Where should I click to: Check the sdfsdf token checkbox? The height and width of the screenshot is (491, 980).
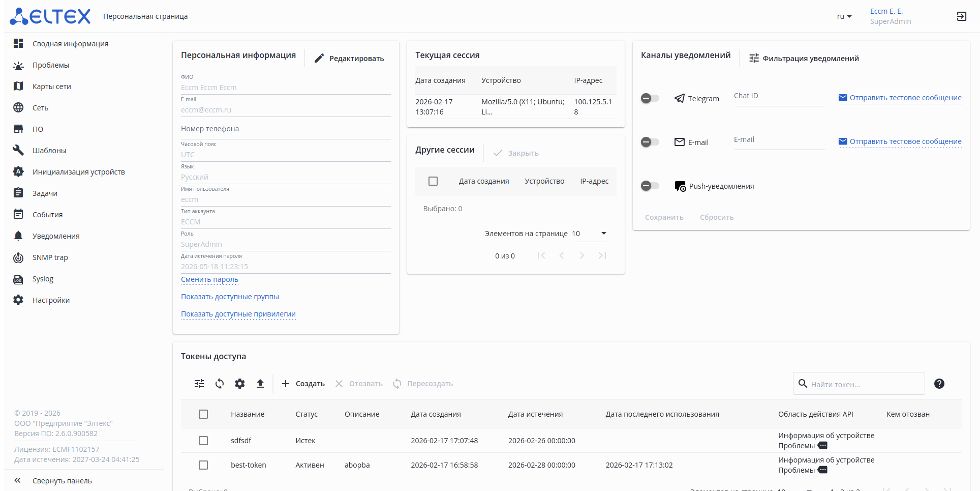tap(203, 441)
